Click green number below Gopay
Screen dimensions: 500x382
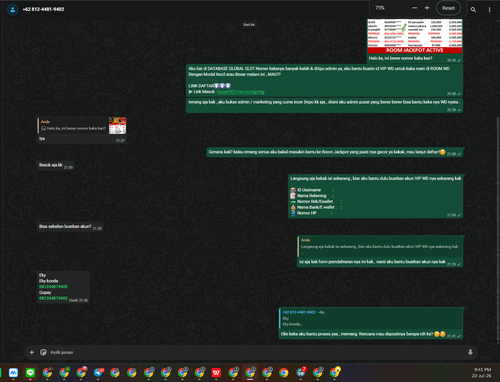click(53, 298)
